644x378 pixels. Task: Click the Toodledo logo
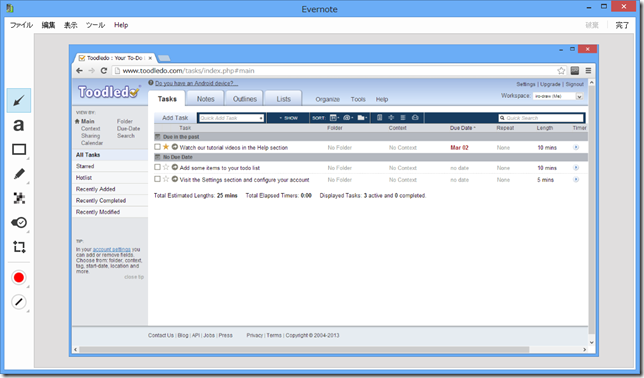(x=109, y=92)
